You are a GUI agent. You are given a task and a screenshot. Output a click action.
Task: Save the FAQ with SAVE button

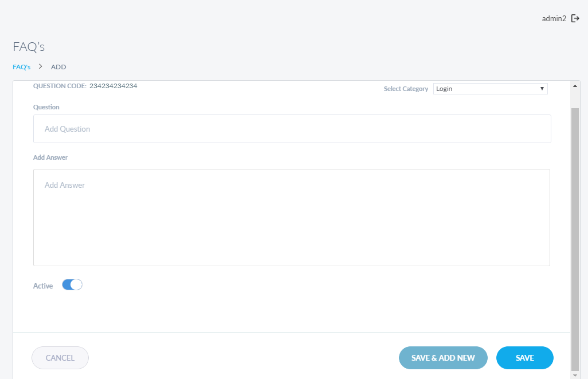click(524, 358)
